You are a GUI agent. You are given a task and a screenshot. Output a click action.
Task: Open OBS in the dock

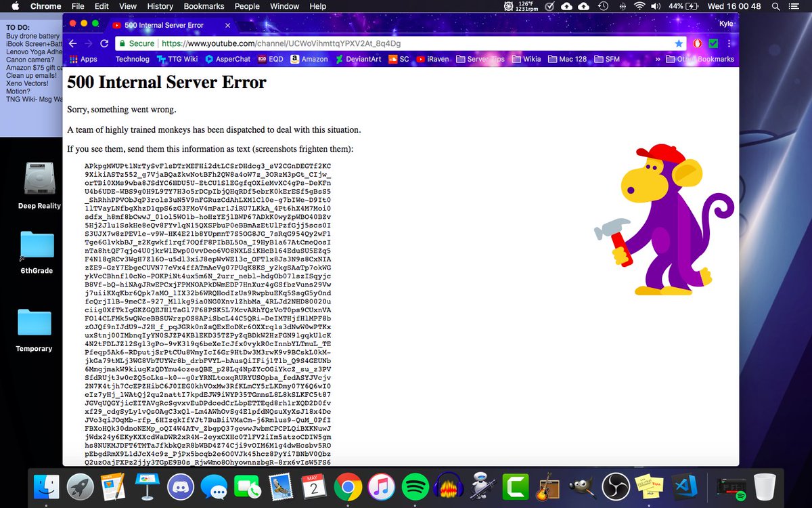[614, 486]
